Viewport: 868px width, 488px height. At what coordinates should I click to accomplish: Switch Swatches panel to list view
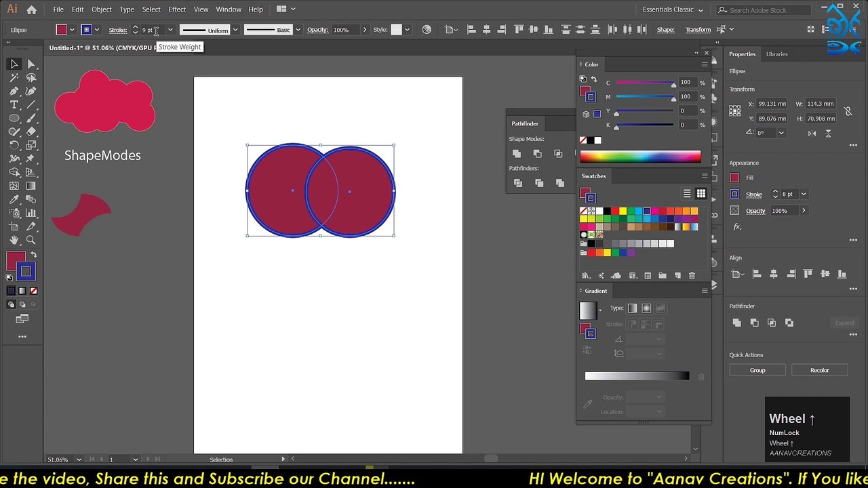[687, 194]
